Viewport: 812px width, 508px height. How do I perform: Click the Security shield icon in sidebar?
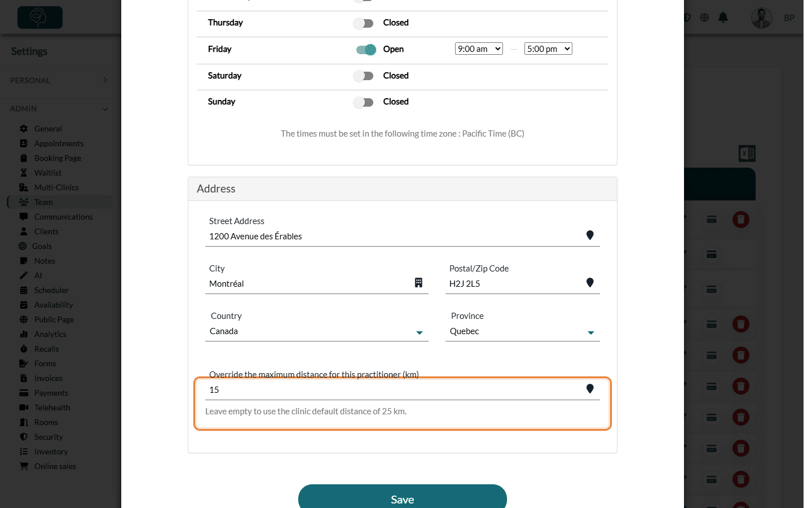pyautogui.click(x=24, y=437)
